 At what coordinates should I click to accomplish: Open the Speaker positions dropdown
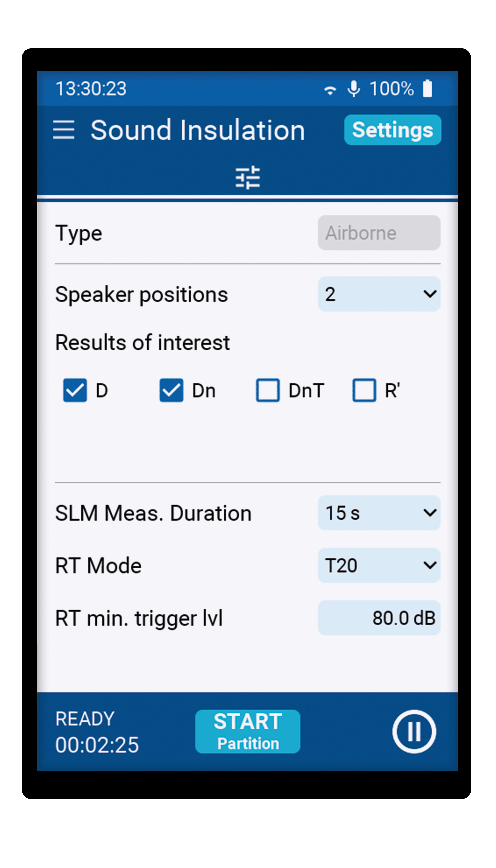pyautogui.click(x=379, y=294)
